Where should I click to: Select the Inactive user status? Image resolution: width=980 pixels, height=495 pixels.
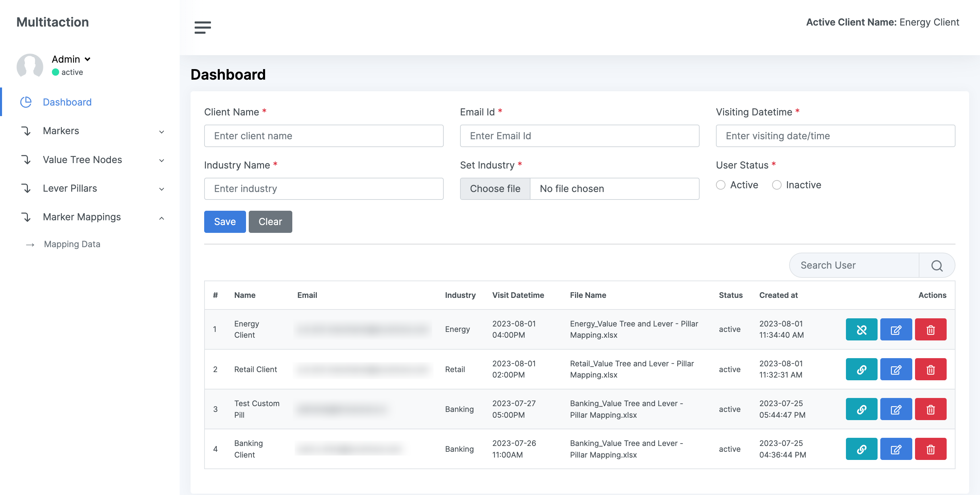(777, 185)
